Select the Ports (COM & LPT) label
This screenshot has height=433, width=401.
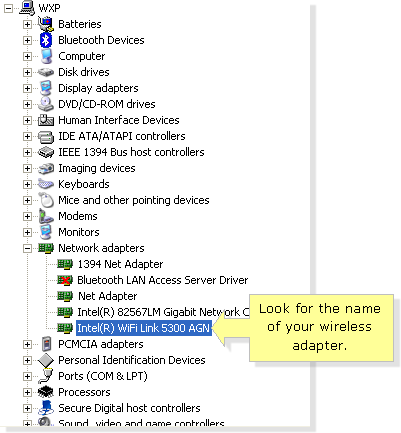click(103, 376)
